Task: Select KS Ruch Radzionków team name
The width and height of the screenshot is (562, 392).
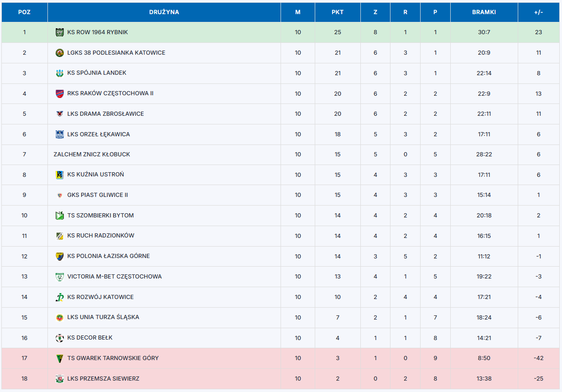Action: tap(101, 236)
